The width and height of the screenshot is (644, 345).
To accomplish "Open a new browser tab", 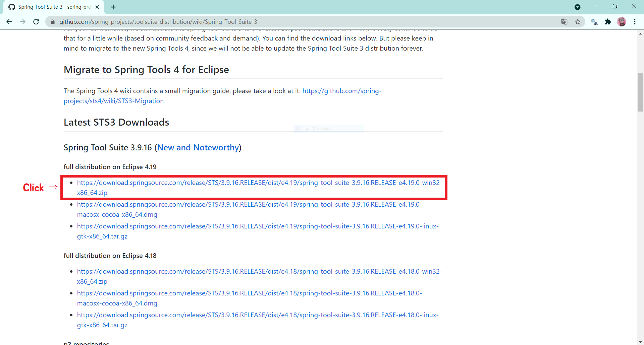I will click(113, 7).
